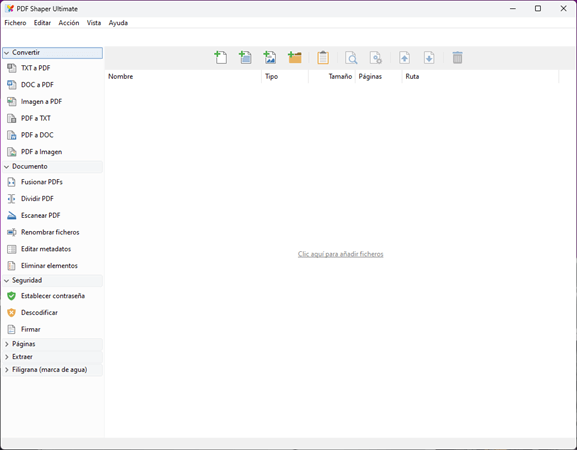The width and height of the screenshot is (577, 450).
Task: Click the move file up icon
Action: 404,58
